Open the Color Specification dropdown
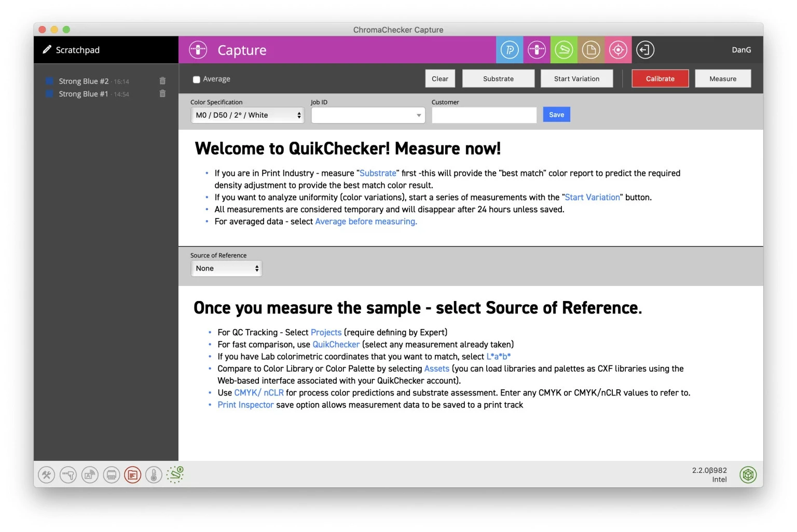 248,115
